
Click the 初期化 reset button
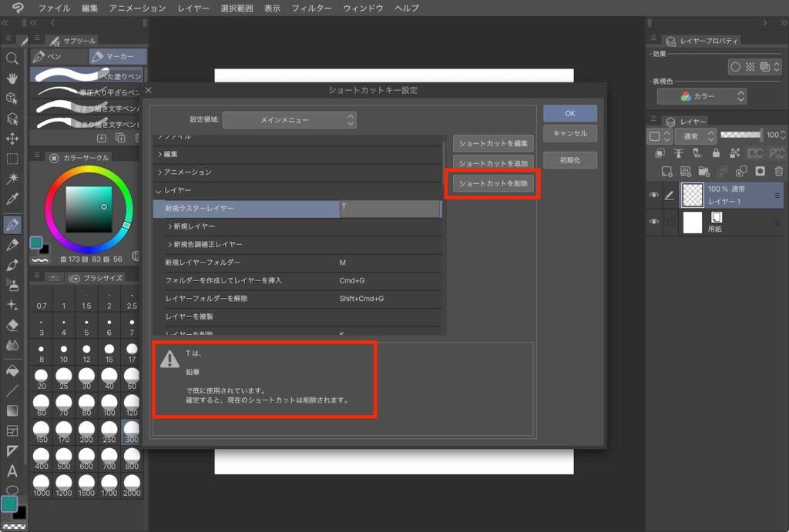[570, 160]
